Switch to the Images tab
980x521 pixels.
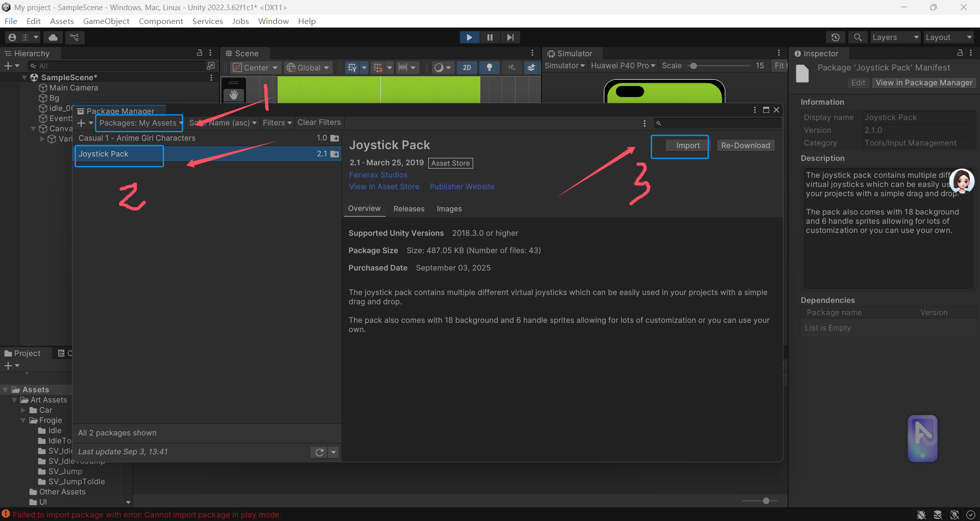449,209
